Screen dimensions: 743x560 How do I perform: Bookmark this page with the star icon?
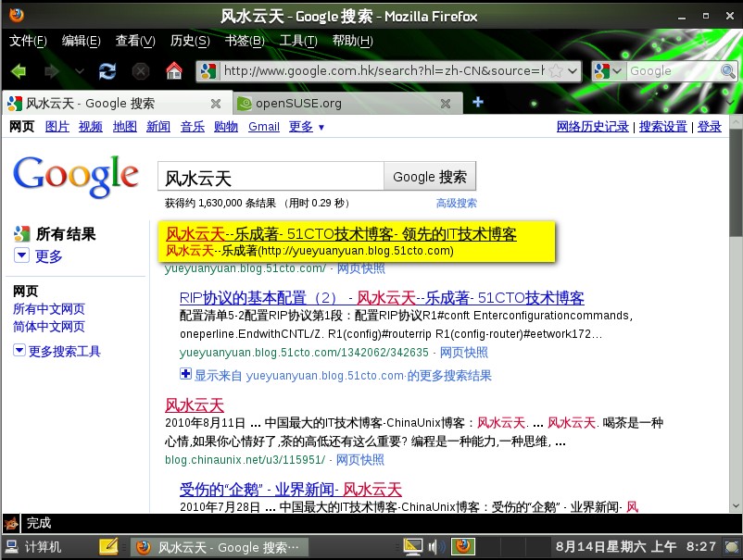556,71
